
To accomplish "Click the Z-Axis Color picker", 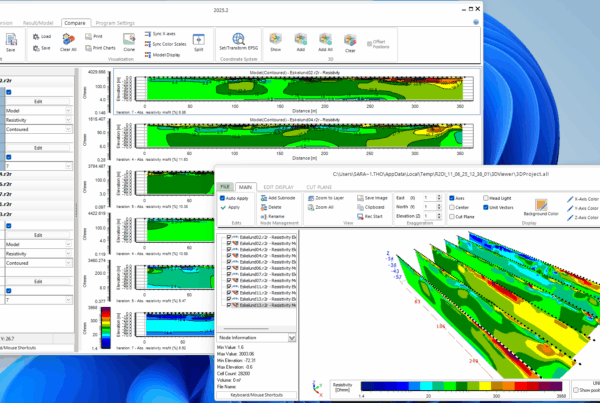I will click(582, 217).
